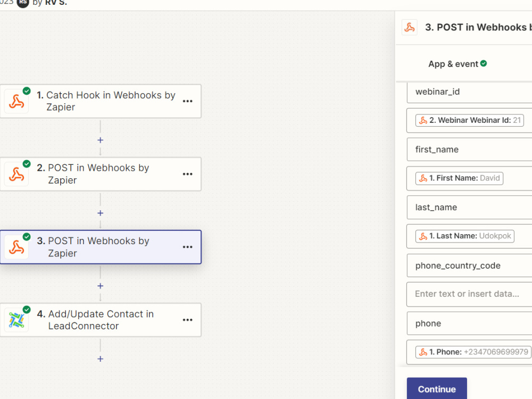The width and height of the screenshot is (532, 399).
Task: Click the panel title 3. POST in Webhooks
Action: point(478,28)
